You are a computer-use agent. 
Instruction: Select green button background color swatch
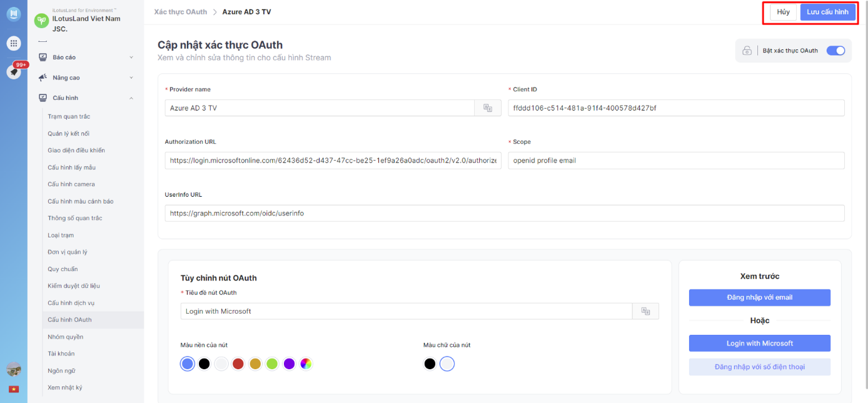[272, 364]
